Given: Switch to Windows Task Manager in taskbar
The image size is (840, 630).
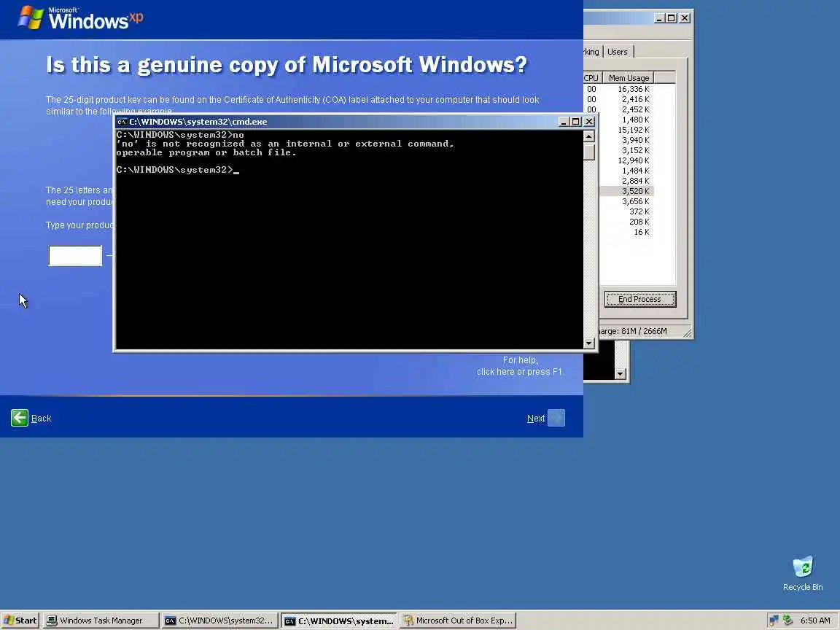Looking at the screenshot, I should pos(101,621).
